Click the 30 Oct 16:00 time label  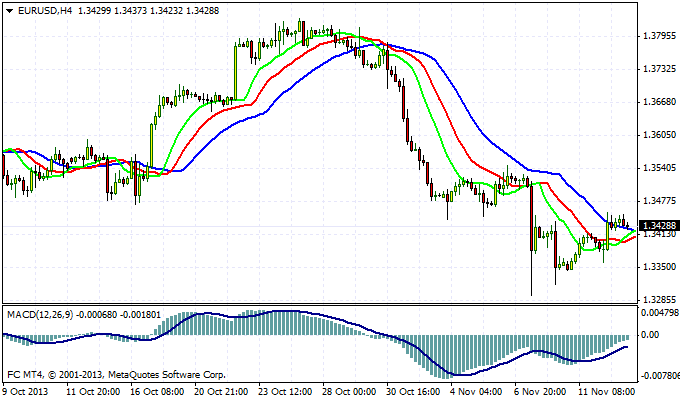point(414,392)
